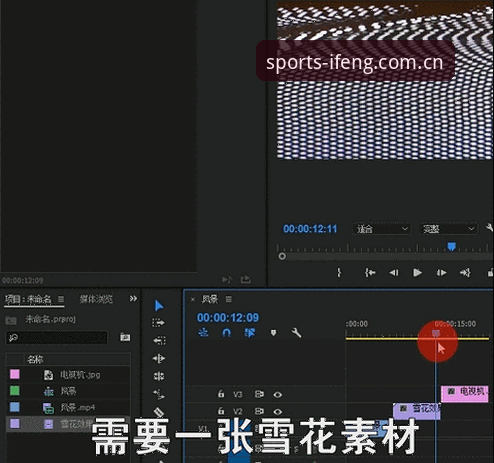Click the 项目: 未命名 panel tab
This screenshot has height=463, width=494.
[x=28, y=299]
